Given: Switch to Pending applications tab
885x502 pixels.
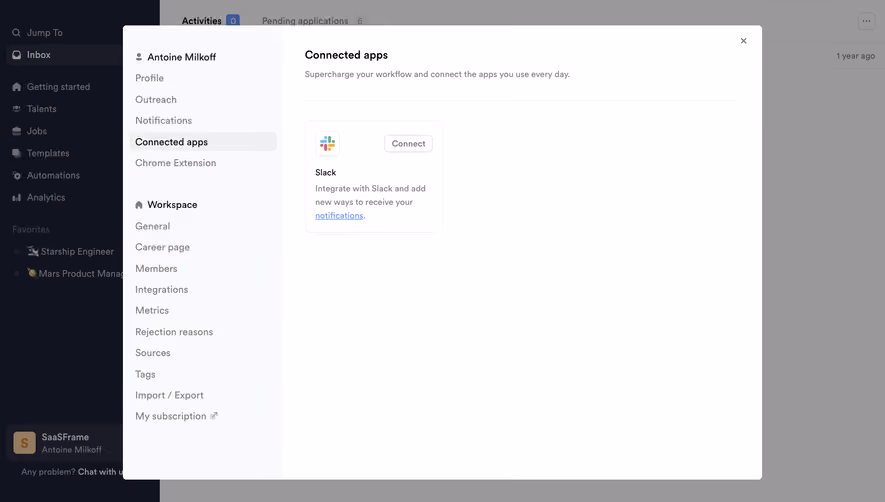Looking at the screenshot, I should pyautogui.click(x=305, y=21).
